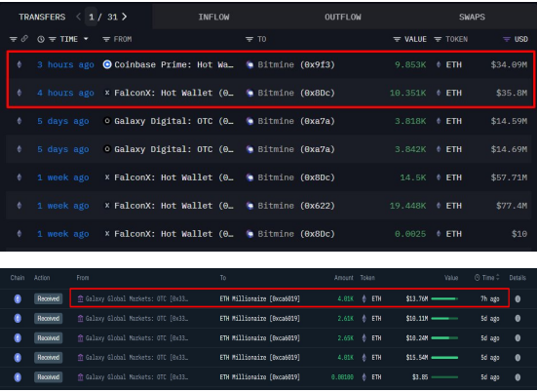
Task: Open '3 hours ago' transaction link
Action: coord(65,64)
